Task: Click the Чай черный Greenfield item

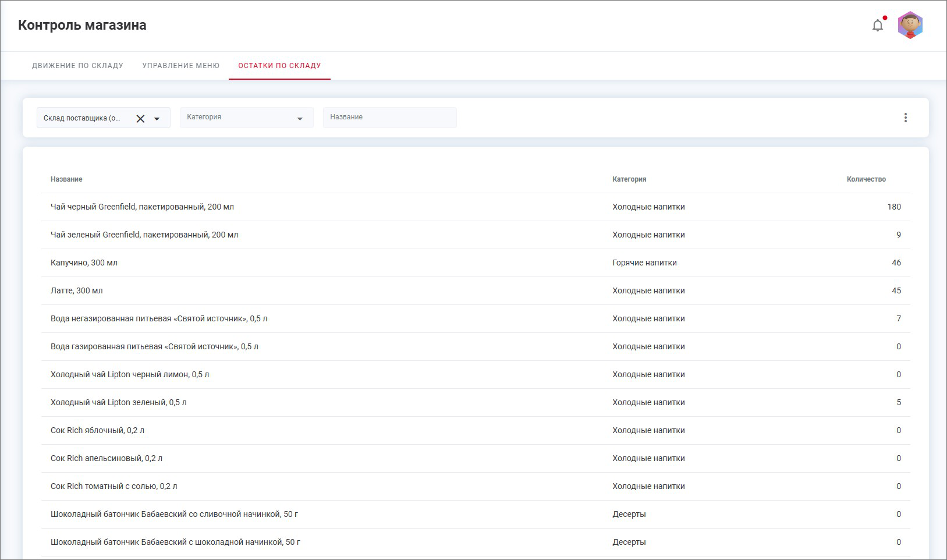Action: (x=142, y=207)
